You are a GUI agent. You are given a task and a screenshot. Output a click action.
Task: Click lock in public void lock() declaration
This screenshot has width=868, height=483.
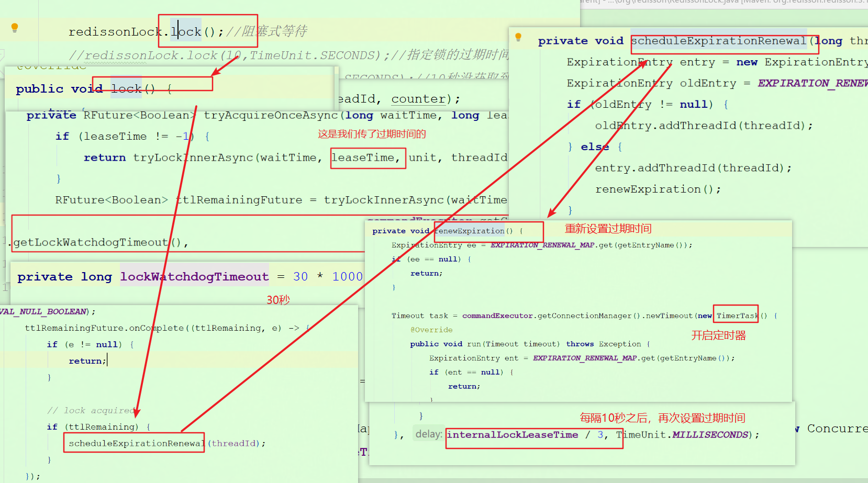126,89
